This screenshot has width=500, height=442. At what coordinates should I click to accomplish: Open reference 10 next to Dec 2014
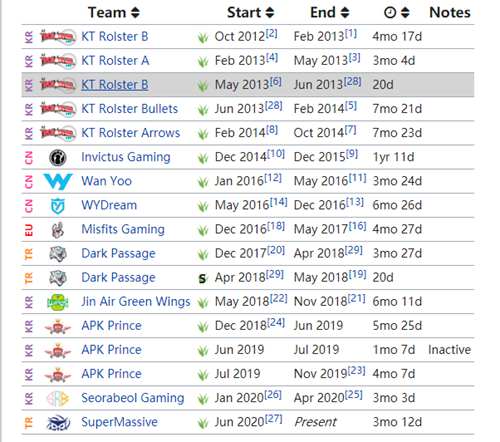[276, 154]
